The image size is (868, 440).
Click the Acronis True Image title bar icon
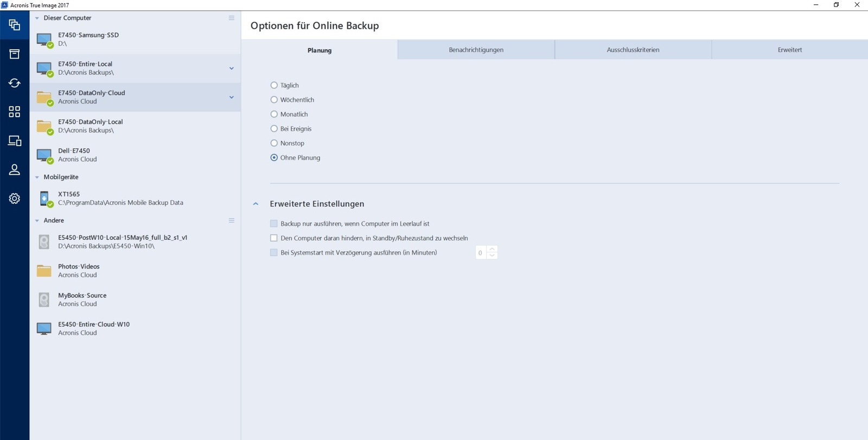(x=4, y=5)
